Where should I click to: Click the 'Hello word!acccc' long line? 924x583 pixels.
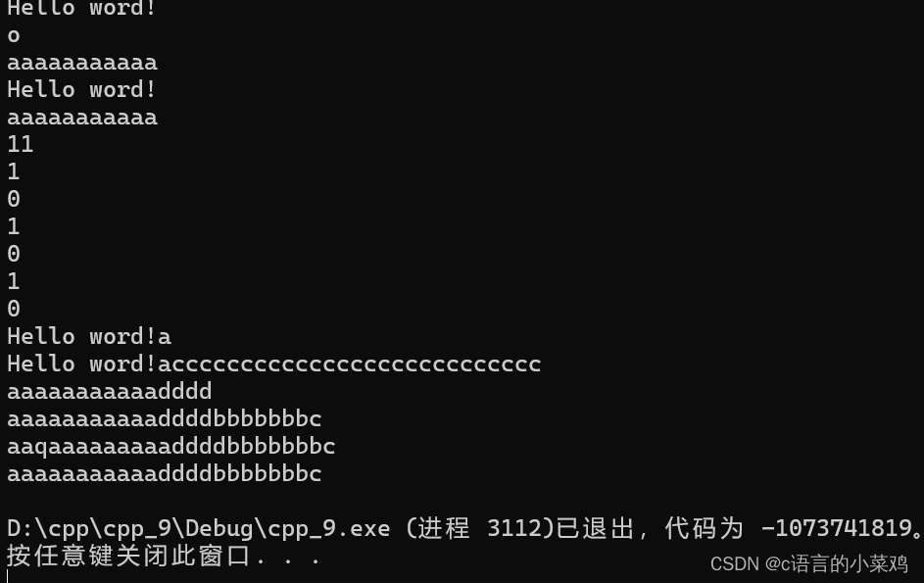pyautogui.click(x=274, y=364)
